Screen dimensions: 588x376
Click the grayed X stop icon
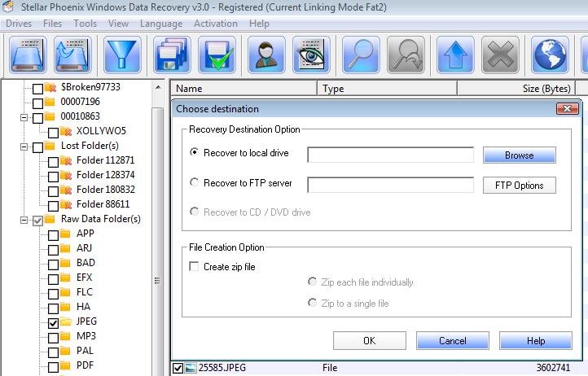click(500, 55)
